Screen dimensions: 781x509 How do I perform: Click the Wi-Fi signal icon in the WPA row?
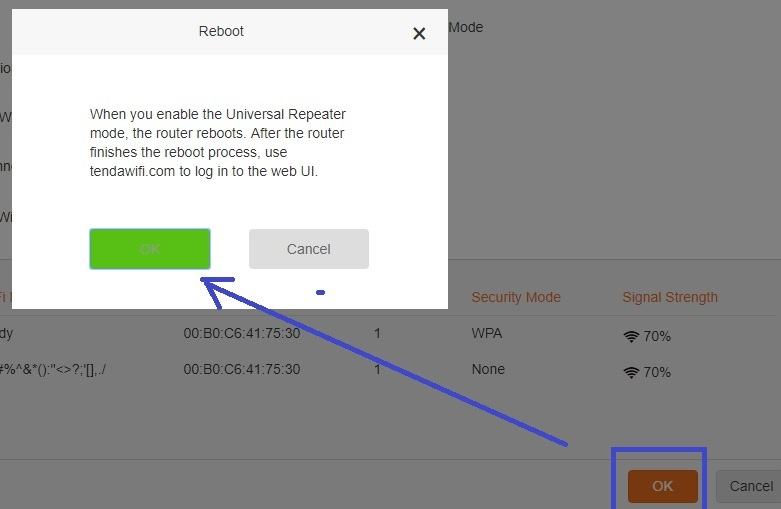(x=631, y=337)
